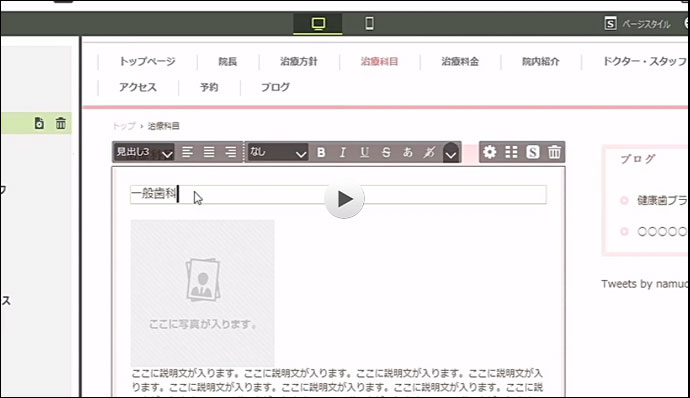Toggle underline formatting
The width and height of the screenshot is (690, 398).
coord(364,152)
